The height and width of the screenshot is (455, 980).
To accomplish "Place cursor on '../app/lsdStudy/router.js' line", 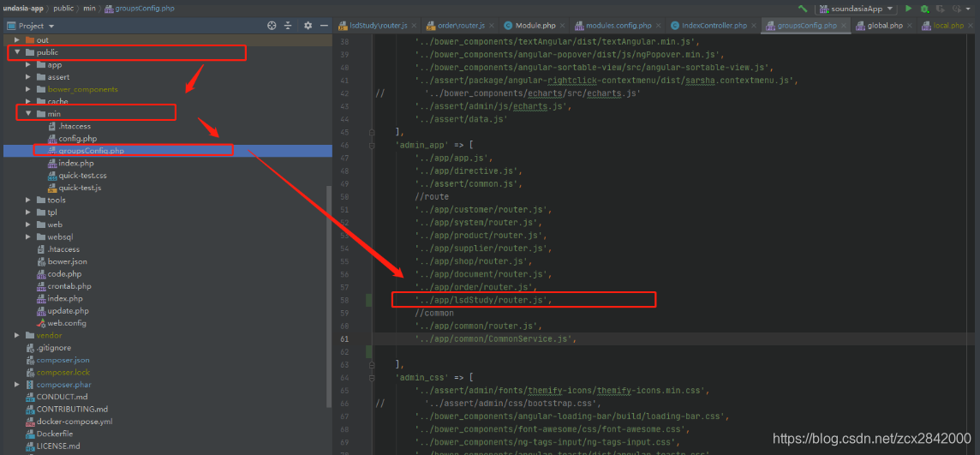I will (x=484, y=300).
